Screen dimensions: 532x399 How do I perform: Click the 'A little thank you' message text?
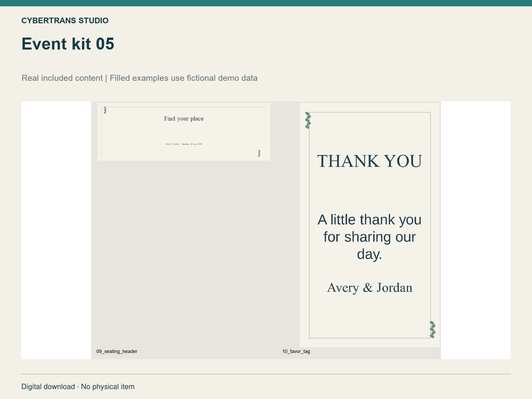pos(370,237)
